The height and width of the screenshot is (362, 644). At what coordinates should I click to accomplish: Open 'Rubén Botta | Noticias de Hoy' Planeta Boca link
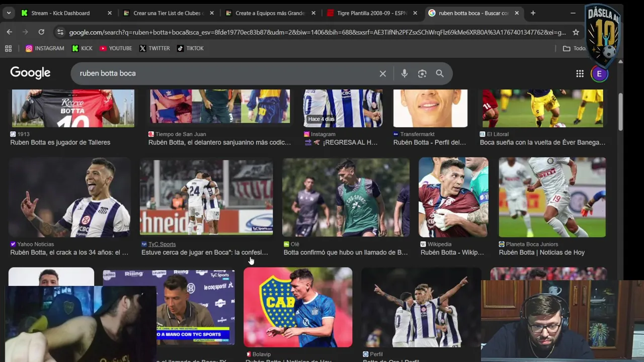(x=541, y=252)
